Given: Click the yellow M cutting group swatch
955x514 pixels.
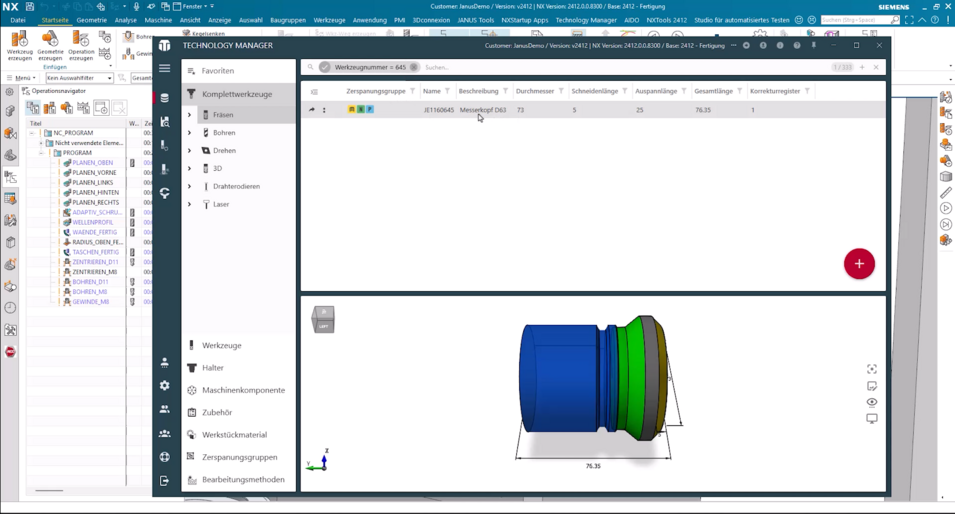Looking at the screenshot, I should point(351,110).
